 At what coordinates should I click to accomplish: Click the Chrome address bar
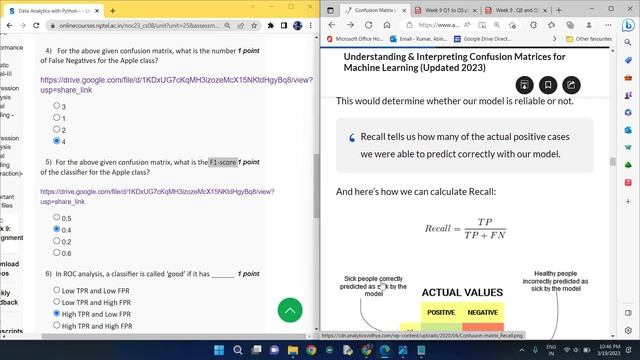pyautogui.click(x=139, y=25)
